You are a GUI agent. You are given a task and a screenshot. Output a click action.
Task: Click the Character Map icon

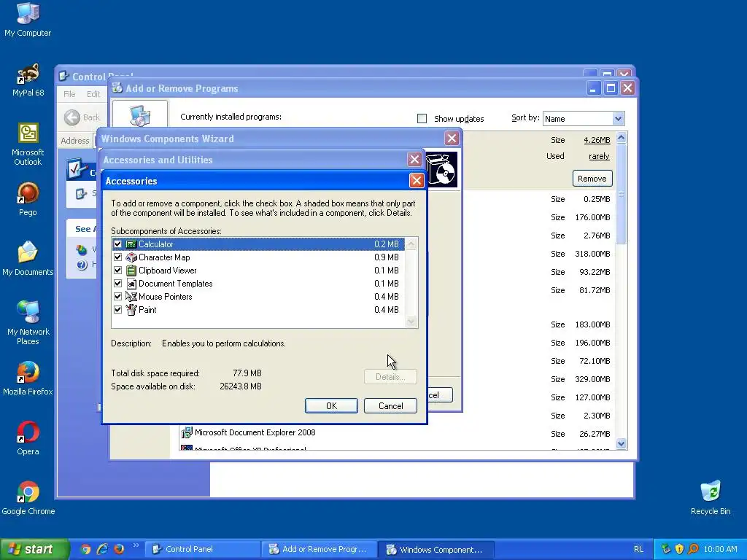point(131,257)
